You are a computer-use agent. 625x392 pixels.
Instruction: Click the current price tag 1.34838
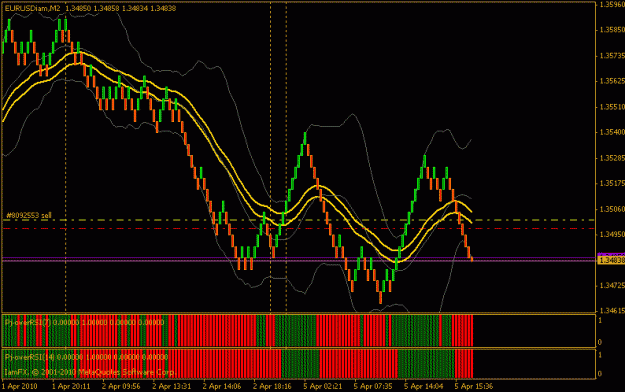tap(611, 260)
